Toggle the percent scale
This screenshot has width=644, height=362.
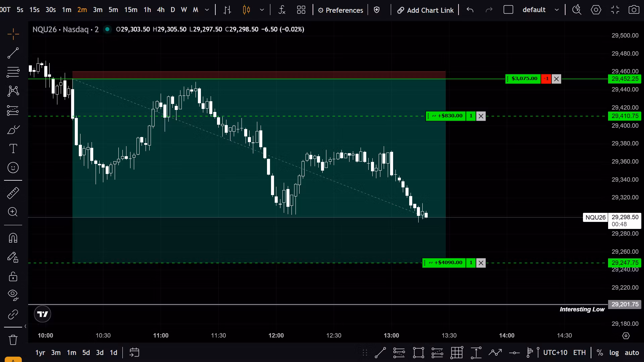[x=600, y=353]
